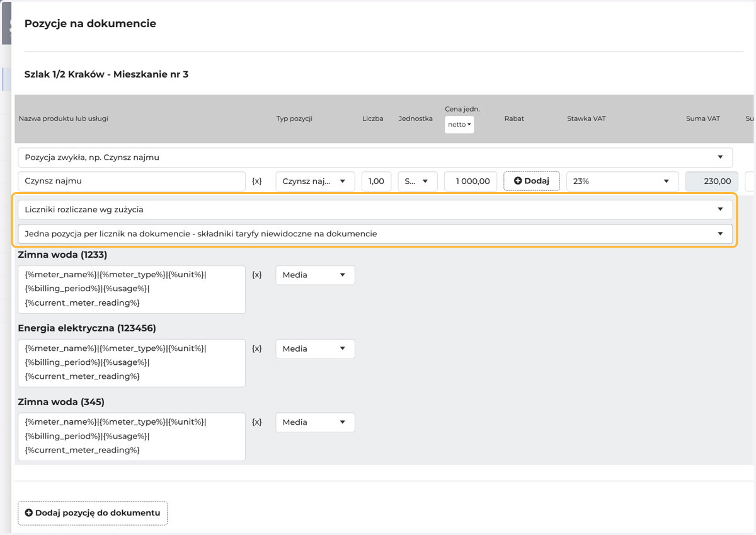Open Media type dropdown for Zimna woda (345)
Screen dimensions: 756x535
point(315,422)
